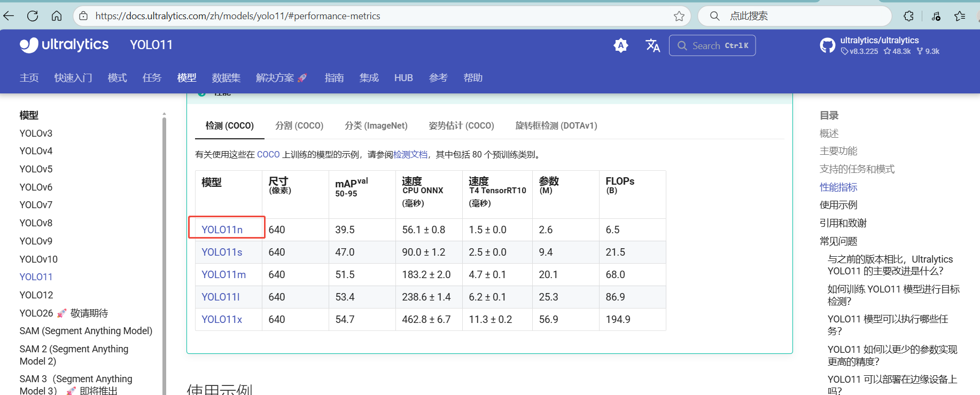Open the 数据集 navigation tab
This screenshot has width=980, height=395.
[226, 78]
